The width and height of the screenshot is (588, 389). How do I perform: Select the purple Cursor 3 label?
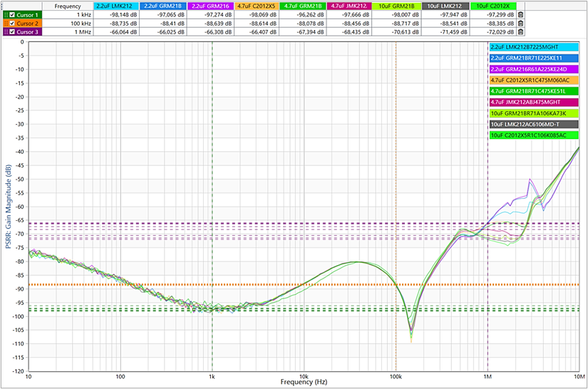tap(28, 31)
